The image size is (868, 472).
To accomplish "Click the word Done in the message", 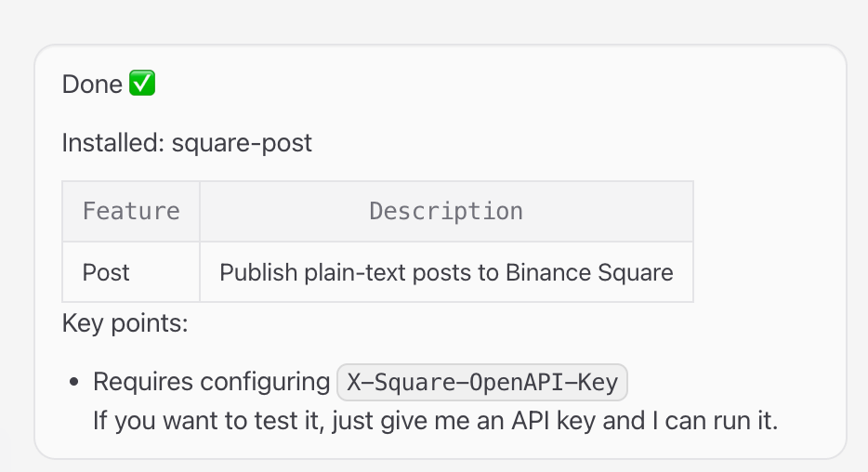I will pos(92,85).
